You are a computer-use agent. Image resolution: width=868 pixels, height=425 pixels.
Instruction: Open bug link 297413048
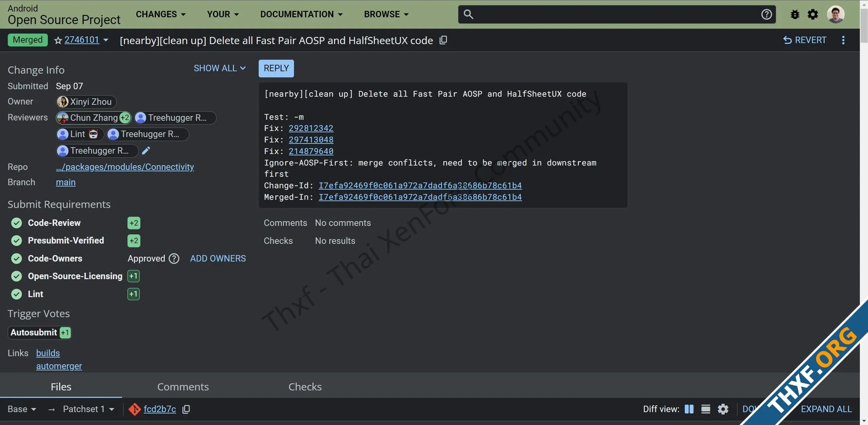pyautogui.click(x=311, y=140)
